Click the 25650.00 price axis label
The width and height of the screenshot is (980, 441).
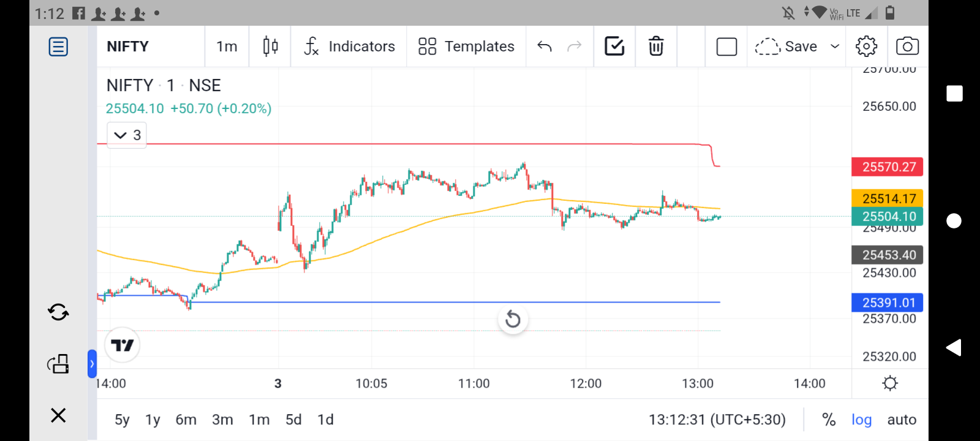pyautogui.click(x=889, y=107)
